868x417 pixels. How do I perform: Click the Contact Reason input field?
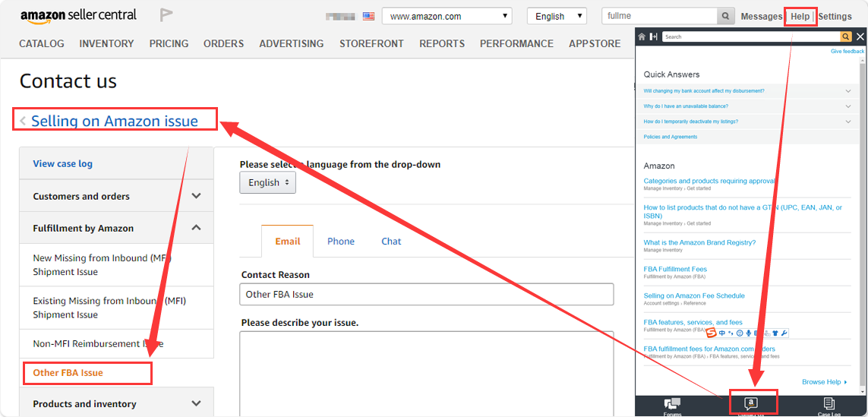tap(426, 294)
